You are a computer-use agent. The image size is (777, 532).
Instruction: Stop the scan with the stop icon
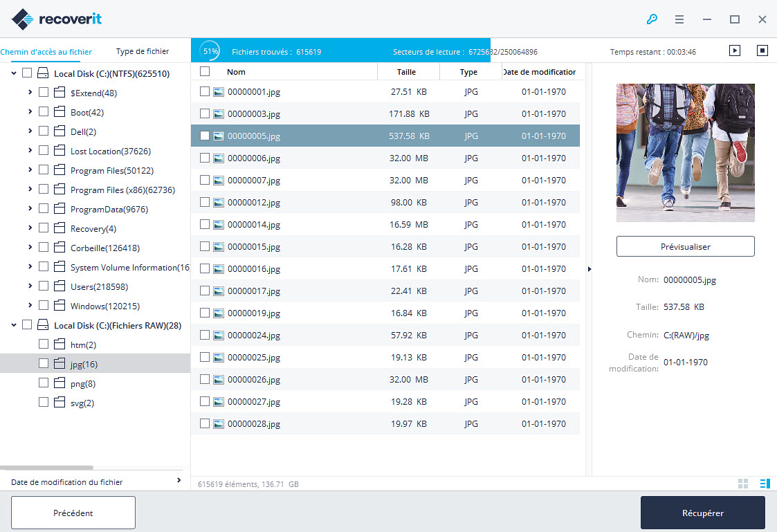(762, 51)
